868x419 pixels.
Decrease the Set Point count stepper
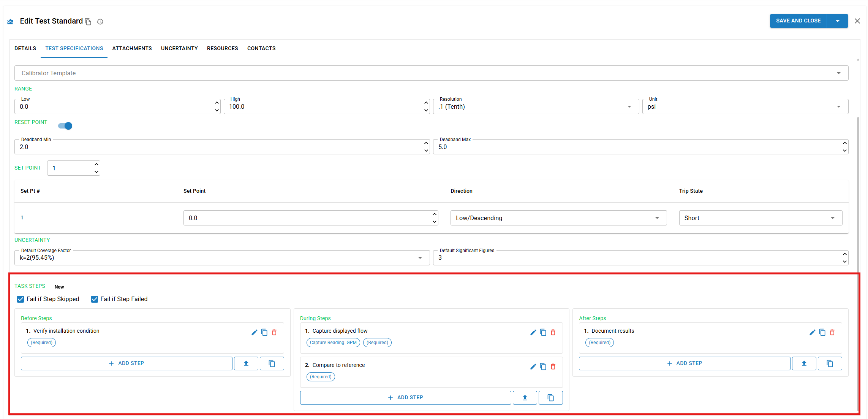coord(96,172)
